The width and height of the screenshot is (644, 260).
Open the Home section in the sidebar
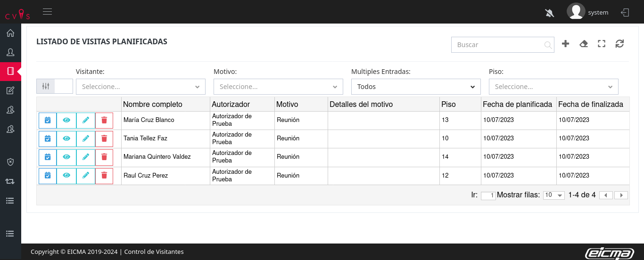[x=10, y=33]
